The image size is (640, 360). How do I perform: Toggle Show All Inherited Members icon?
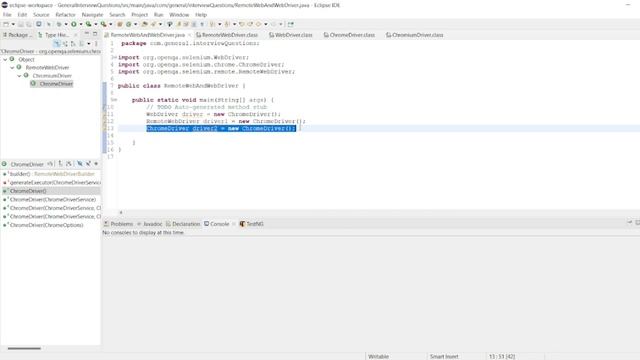pos(60,164)
